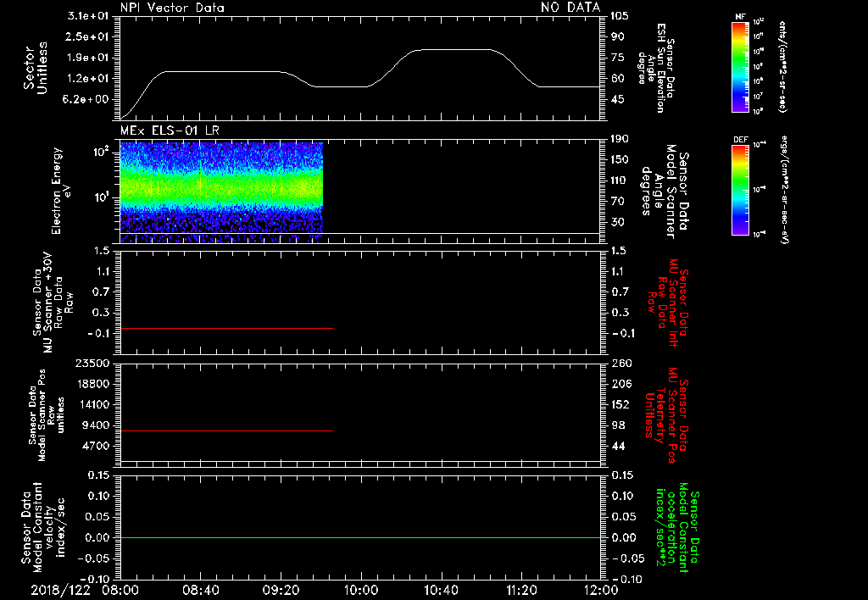Click the '09:20' time tick label
The width and height of the screenshot is (868, 600).
[x=281, y=590]
